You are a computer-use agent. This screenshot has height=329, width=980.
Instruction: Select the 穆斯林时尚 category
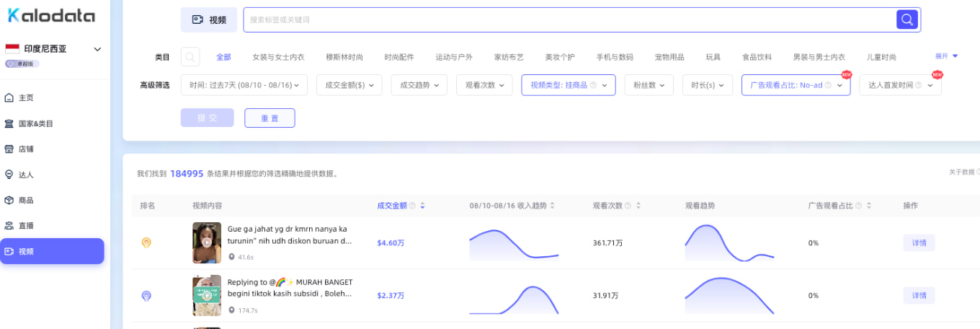tap(344, 57)
